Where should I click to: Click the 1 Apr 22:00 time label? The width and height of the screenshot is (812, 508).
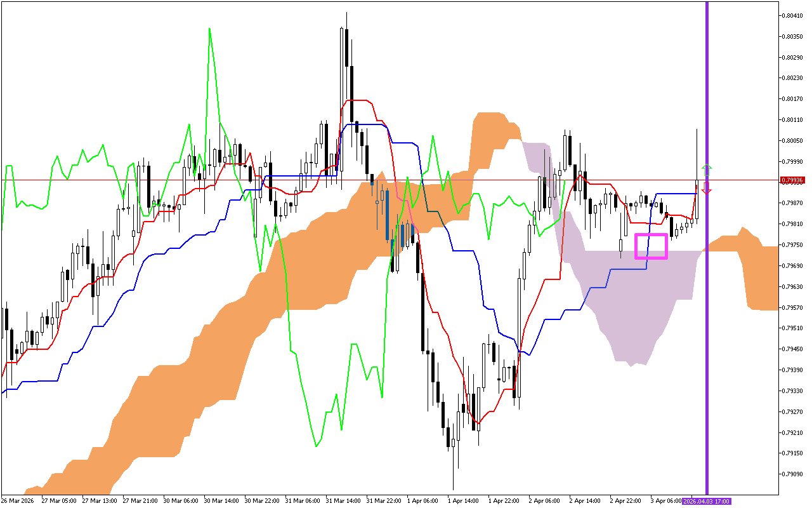(x=505, y=501)
